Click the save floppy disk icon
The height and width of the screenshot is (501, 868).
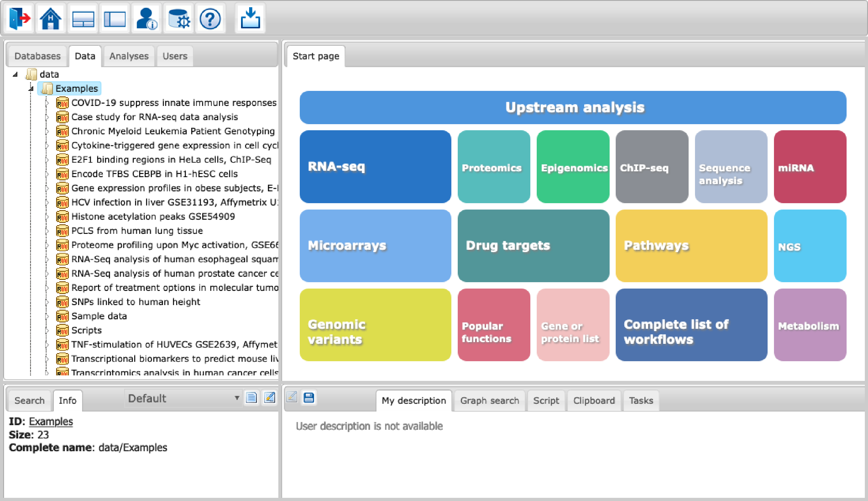(x=308, y=398)
